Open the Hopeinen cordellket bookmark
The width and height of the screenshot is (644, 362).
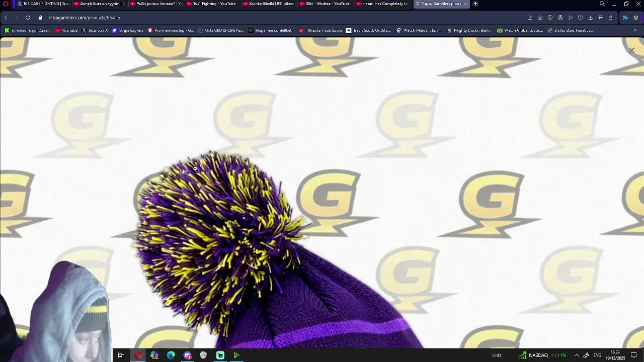tap(271, 30)
